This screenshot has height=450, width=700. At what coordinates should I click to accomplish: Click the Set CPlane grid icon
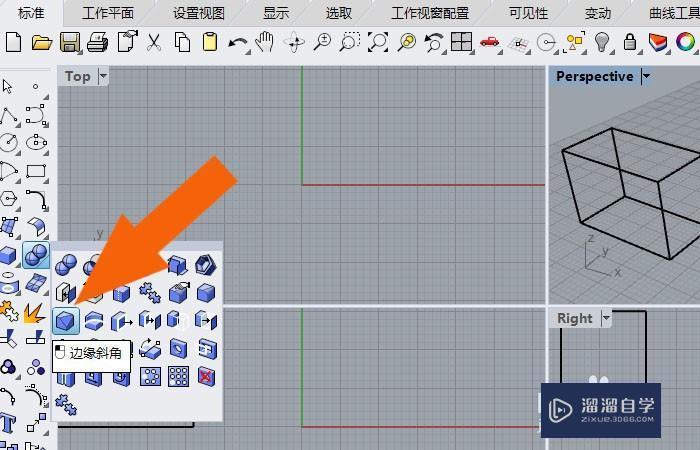(518, 44)
